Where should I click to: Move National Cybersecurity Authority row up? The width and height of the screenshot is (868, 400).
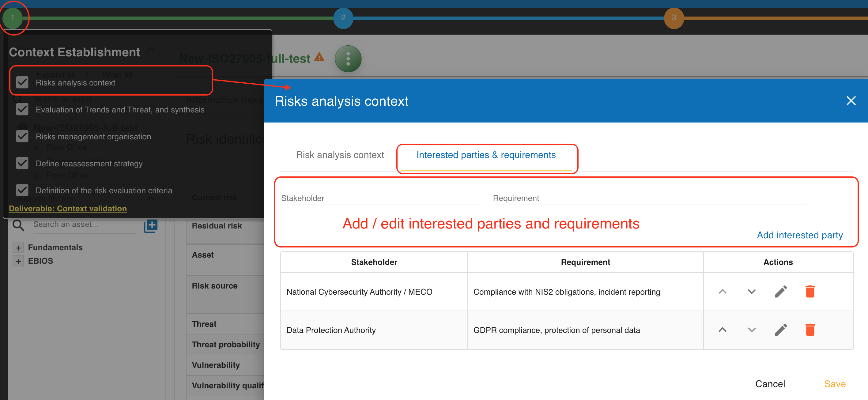click(x=722, y=292)
